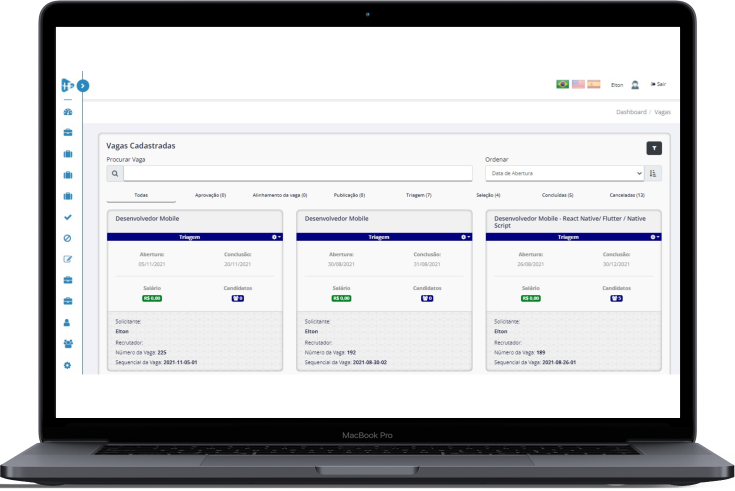This screenshot has width=735, height=491.
Task: Click the Sair logout link
Action: click(x=658, y=84)
